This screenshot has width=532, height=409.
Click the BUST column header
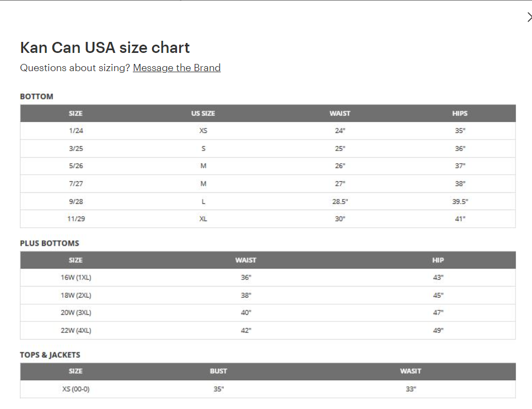(x=218, y=371)
